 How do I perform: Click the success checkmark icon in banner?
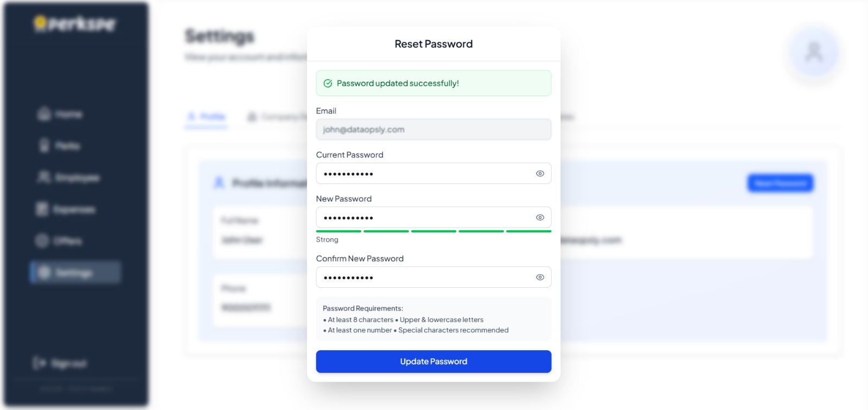click(328, 84)
